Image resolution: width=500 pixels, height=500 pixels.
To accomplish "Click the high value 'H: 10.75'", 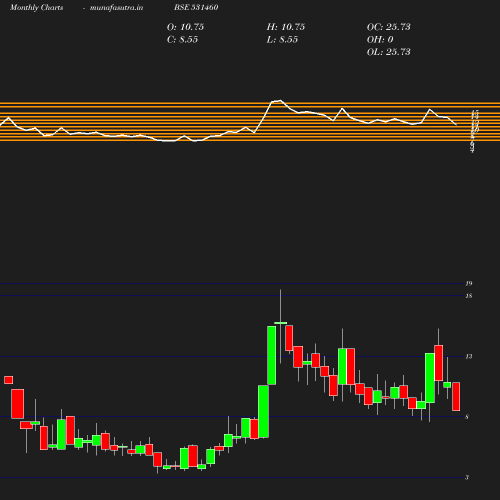I will click(x=286, y=27).
